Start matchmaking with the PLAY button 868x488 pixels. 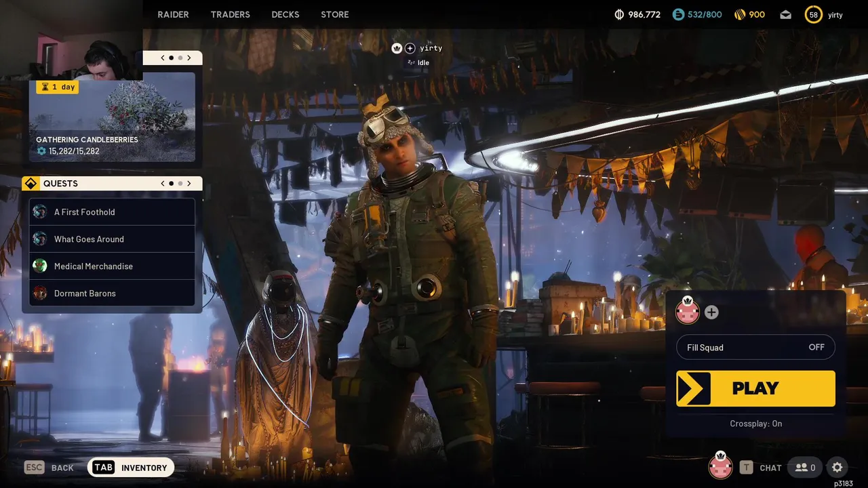[x=755, y=388]
